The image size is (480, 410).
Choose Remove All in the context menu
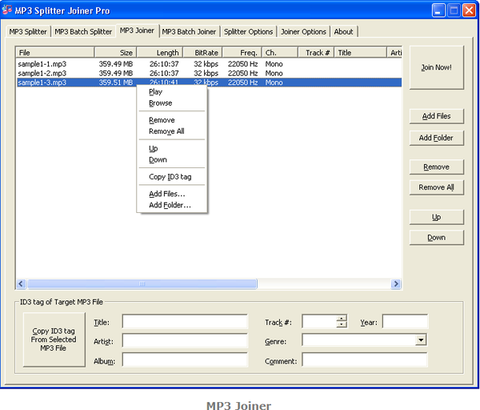[166, 131]
